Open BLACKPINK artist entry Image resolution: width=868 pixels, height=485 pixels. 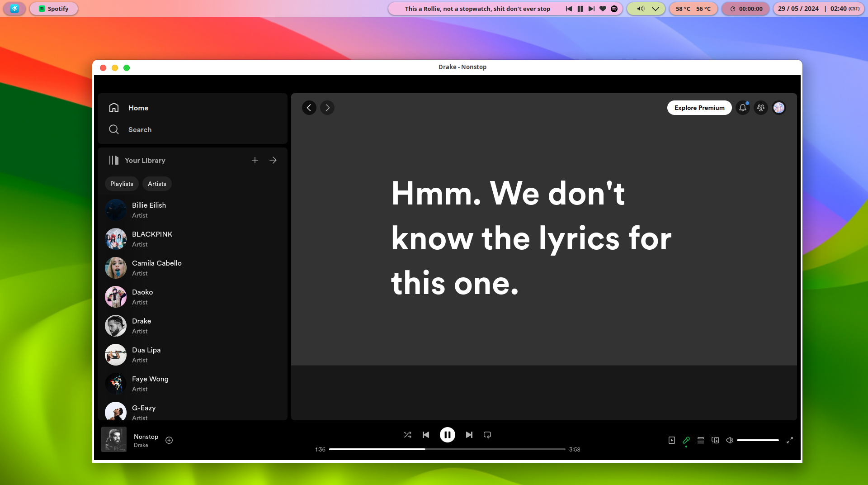click(193, 239)
